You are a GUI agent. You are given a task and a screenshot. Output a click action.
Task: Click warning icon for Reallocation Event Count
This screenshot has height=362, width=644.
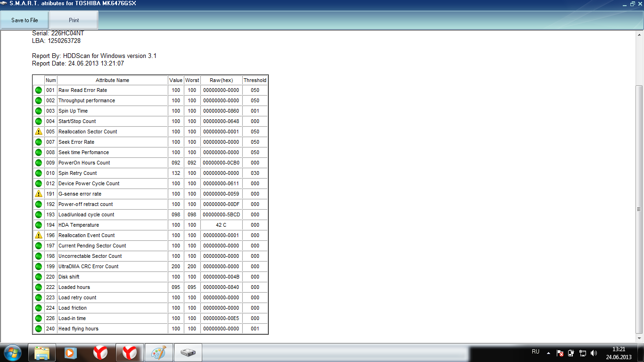click(x=39, y=235)
